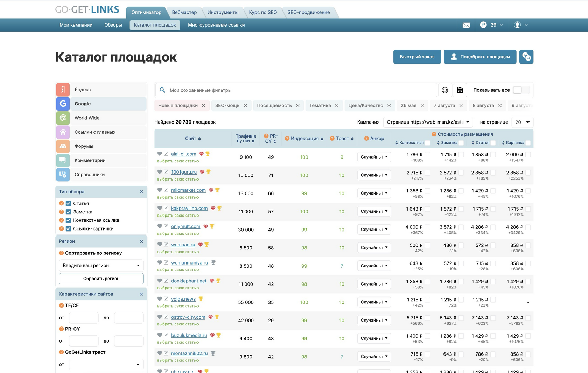Open the Курс по SEO tab
This screenshot has width=588, height=373.
pos(263,12)
